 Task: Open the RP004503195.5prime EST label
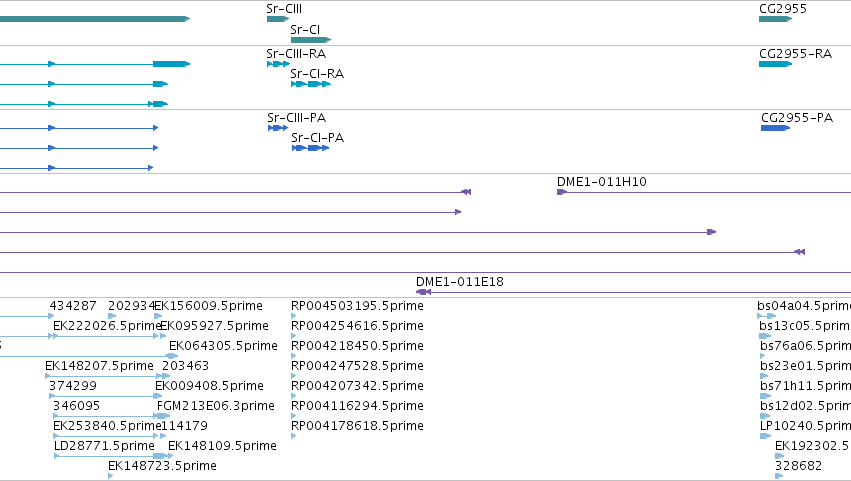click(357, 306)
